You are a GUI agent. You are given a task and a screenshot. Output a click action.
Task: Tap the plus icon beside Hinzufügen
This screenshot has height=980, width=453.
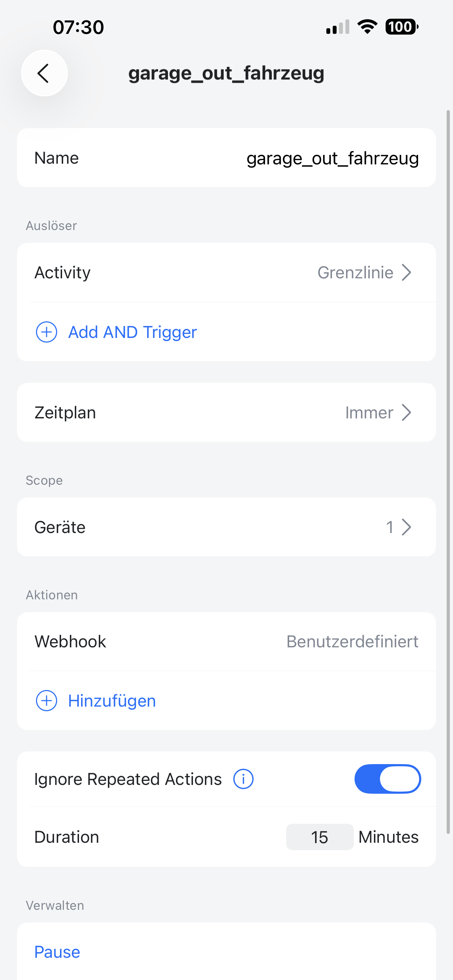click(47, 701)
